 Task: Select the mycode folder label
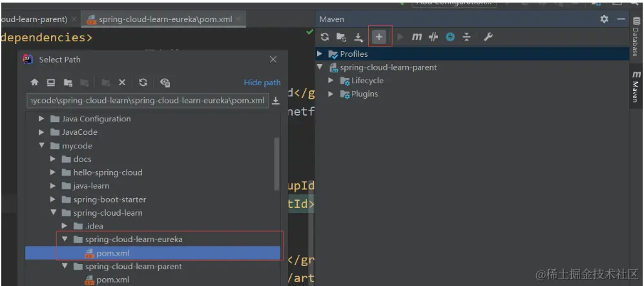(77, 146)
